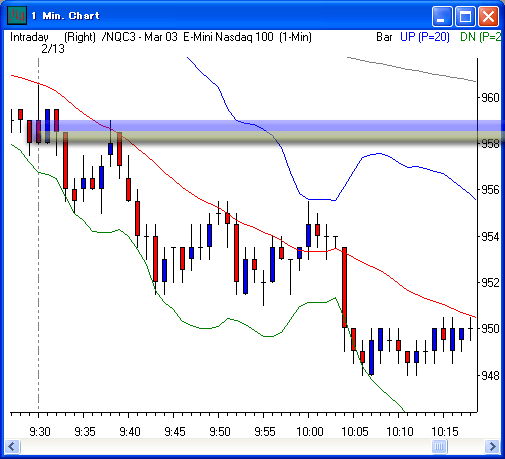Grab the horizontal scrollbar thumb
This screenshot has width=505, height=459.
tap(439, 446)
